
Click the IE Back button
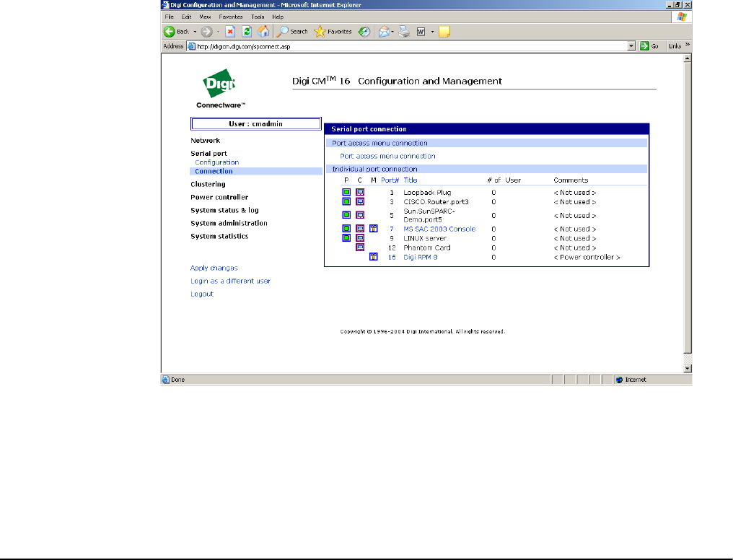(176, 32)
